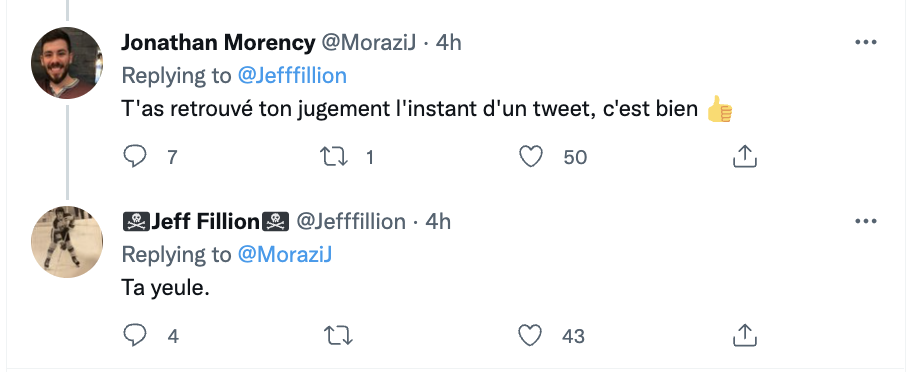Share Jonathan Morency's tweet
918x372 pixels.
745,156
